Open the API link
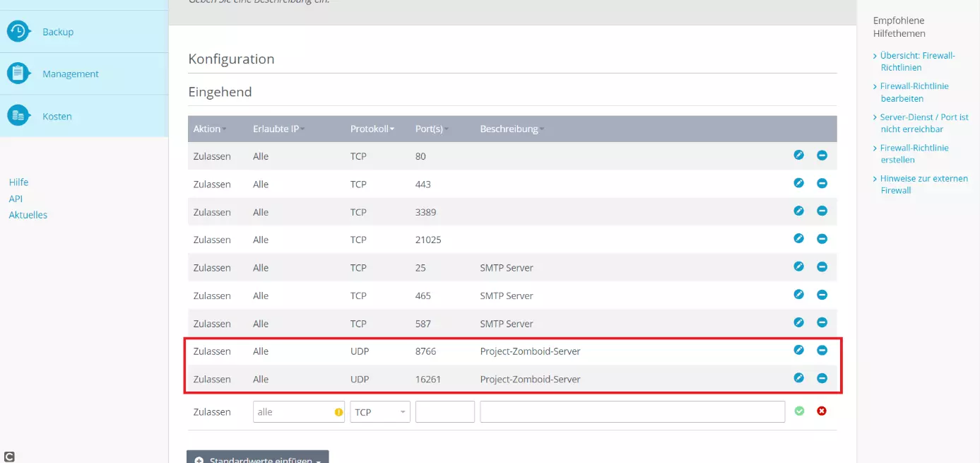980x463 pixels. 16,199
